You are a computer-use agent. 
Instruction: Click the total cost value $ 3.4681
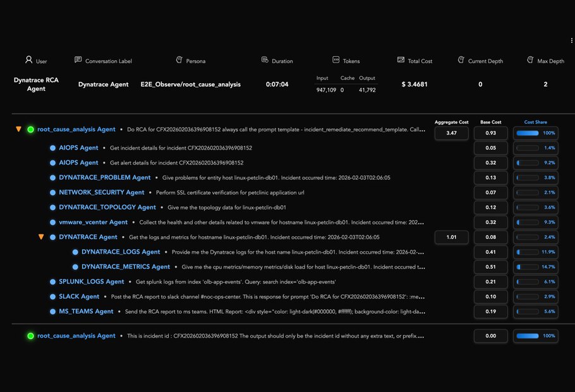click(415, 84)
